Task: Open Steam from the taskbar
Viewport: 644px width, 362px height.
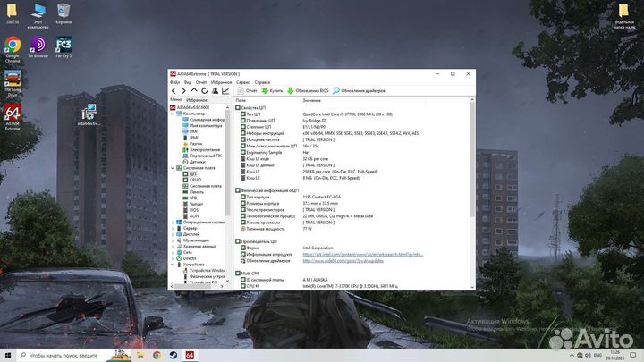Action: pyautogui.click(x=174, y=355)
